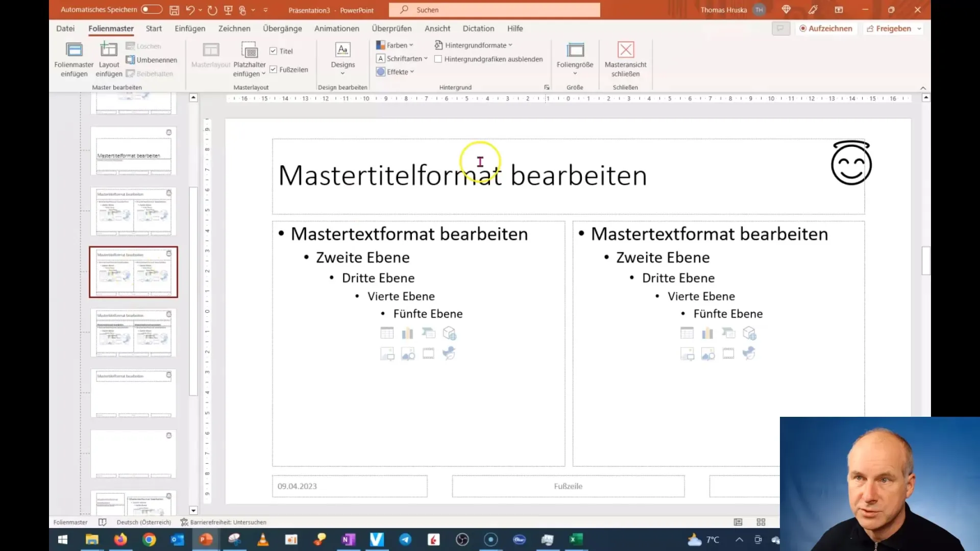Toggle Hintergrundgrafiken ausblenden checkbox

(439, 59)
